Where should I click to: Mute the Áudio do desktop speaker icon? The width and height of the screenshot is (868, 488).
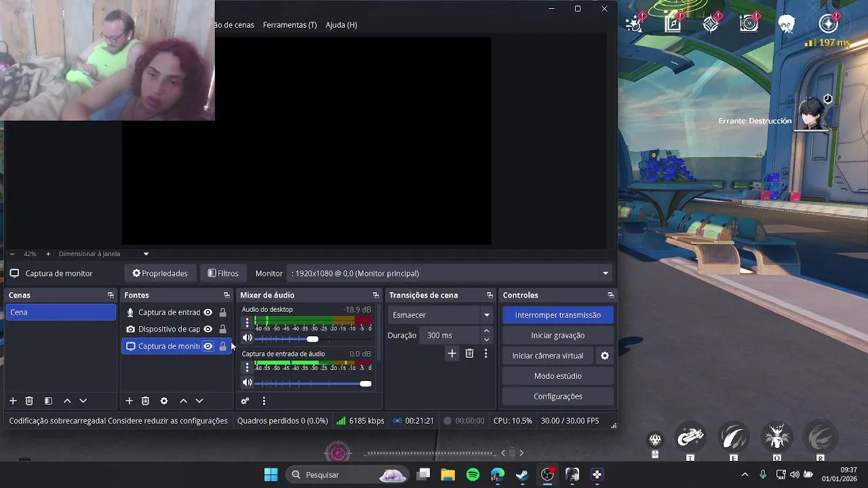pyautogui.click(x=248, y=338)
